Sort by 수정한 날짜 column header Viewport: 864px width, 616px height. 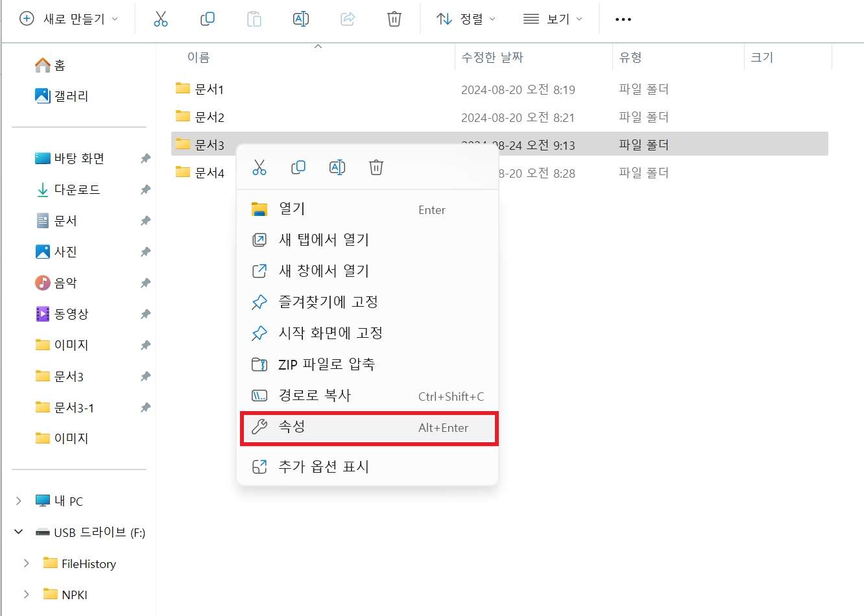[492, 58]
